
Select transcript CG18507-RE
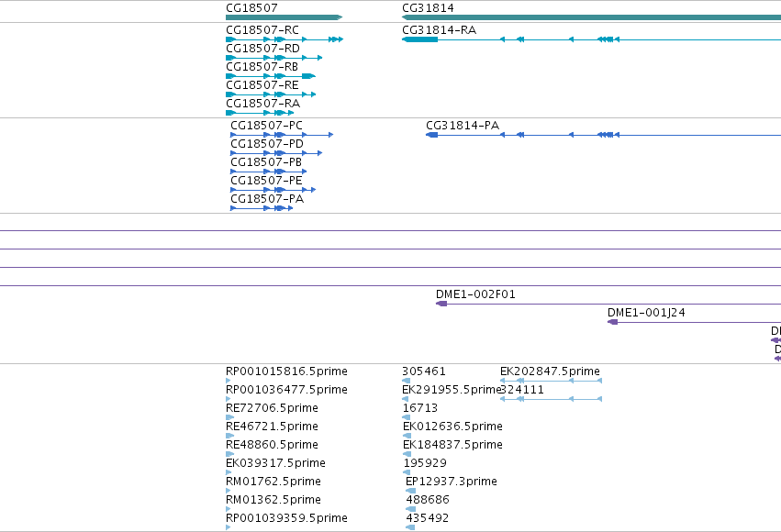tap(262, 85)
